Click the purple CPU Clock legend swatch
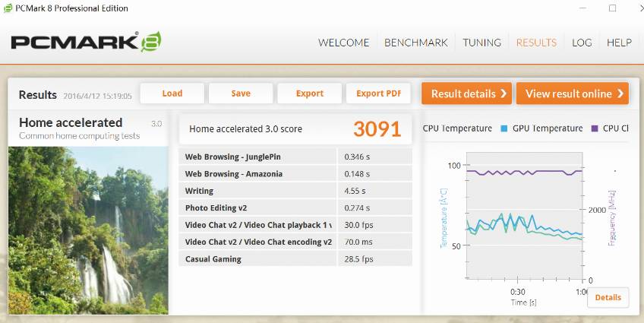The image size is (644, 323). click(595, 128)
